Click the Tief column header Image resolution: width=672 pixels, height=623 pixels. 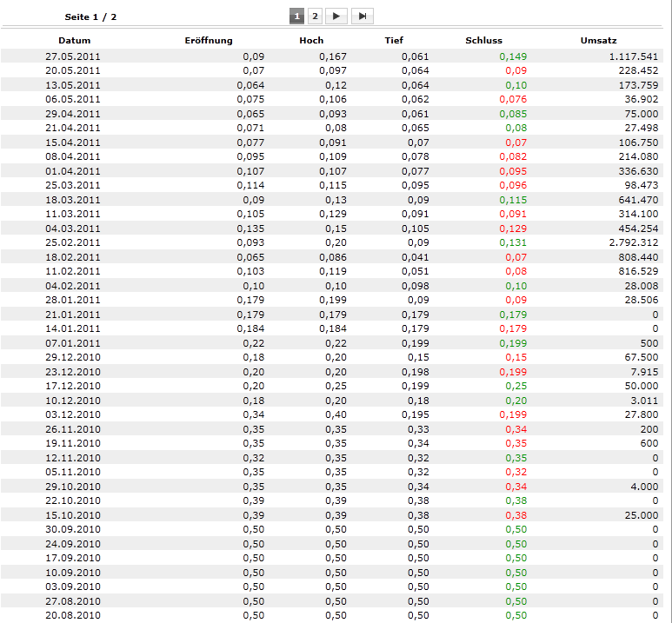click(x=394, y=40)
